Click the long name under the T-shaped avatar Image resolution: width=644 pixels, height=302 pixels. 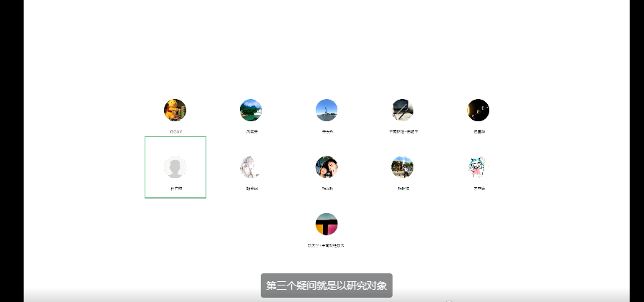tap(327, 245)
